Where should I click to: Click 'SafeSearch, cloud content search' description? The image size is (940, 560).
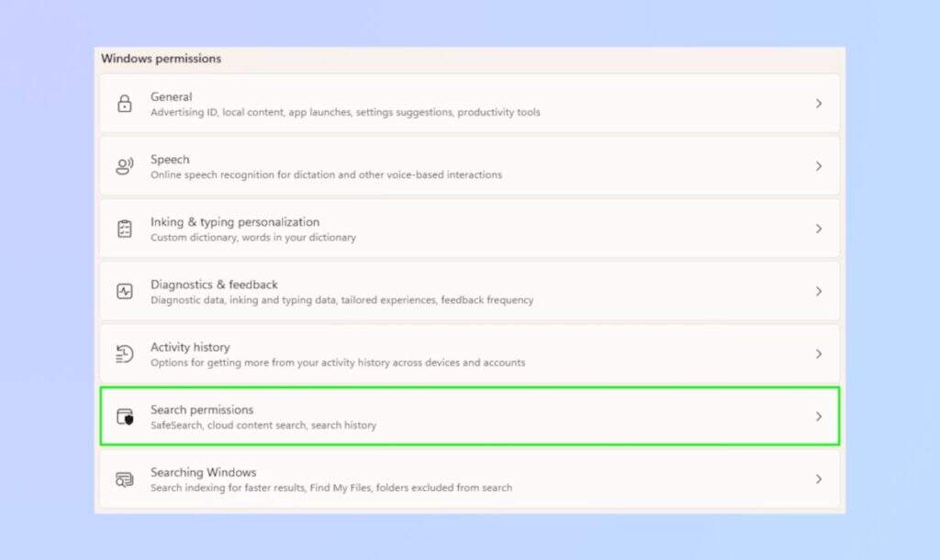point(263,425)
